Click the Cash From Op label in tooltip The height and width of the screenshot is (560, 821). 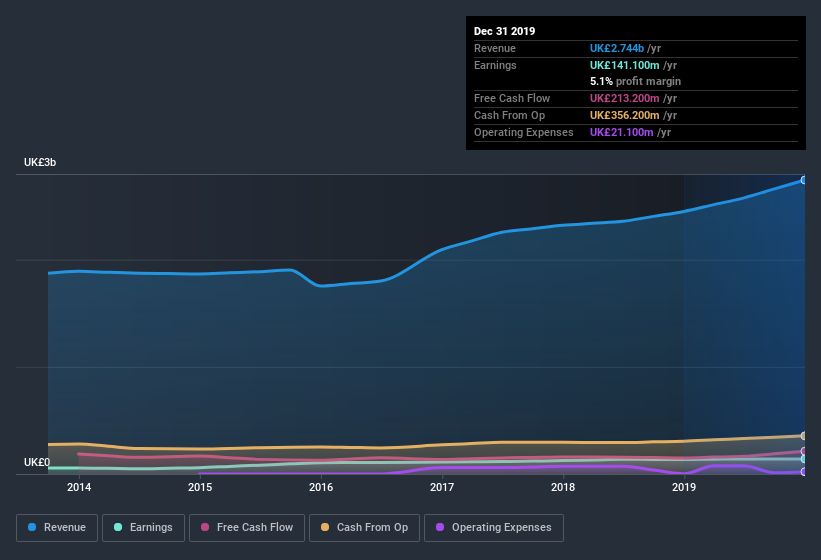(x=509, y=115)
